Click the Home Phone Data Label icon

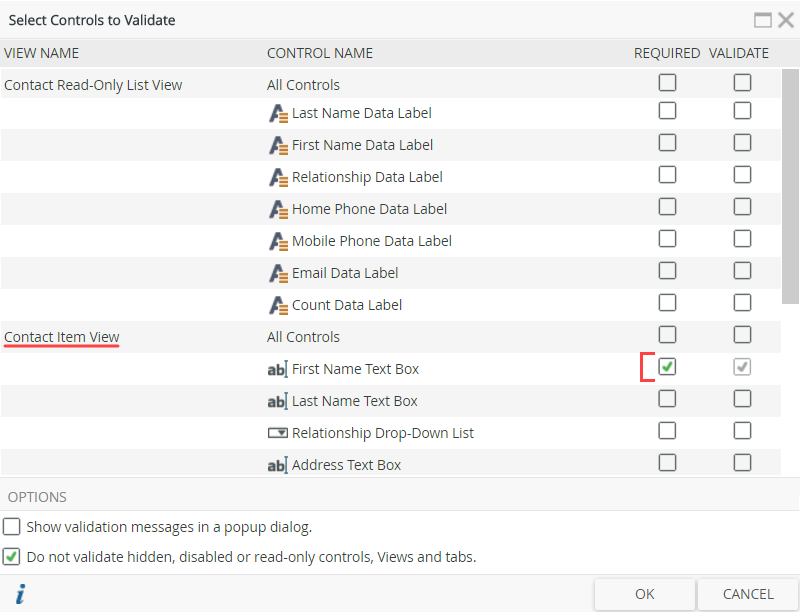click(x=278, y=208)
